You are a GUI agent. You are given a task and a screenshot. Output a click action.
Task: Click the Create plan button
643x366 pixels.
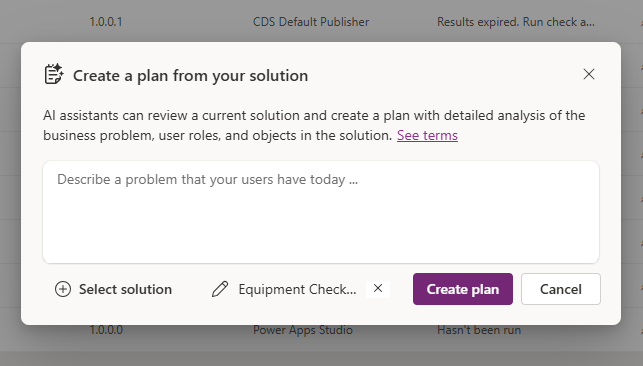[463, 289]
